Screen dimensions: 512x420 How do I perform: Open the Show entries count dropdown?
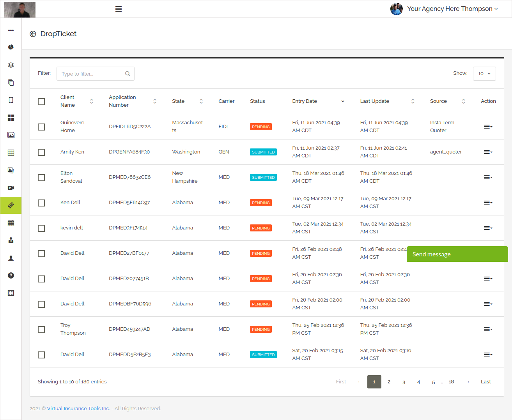(484, 74)
